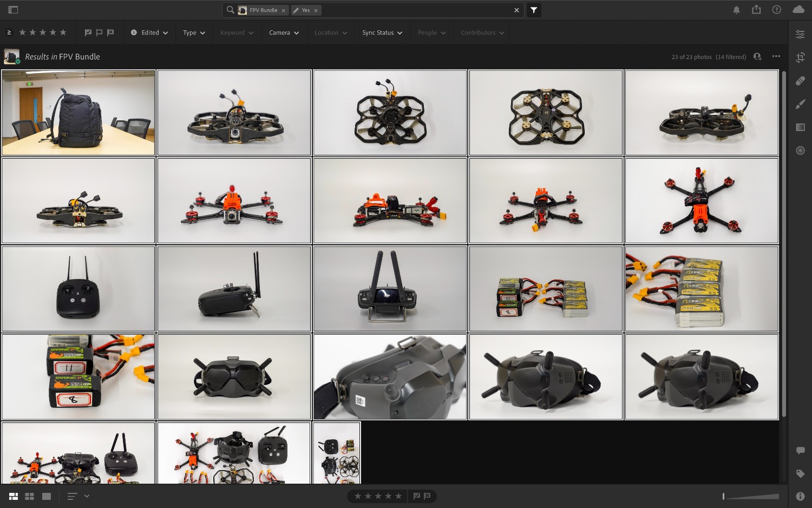Select the backpack on table photo
Screen dimensions: 812x508
coord(78,113)
